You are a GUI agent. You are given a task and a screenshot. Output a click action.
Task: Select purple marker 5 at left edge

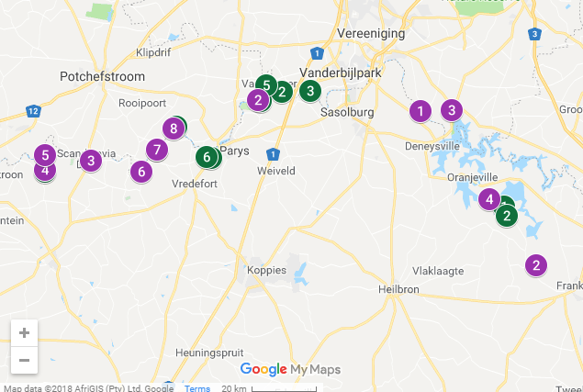tap(45, 155)
